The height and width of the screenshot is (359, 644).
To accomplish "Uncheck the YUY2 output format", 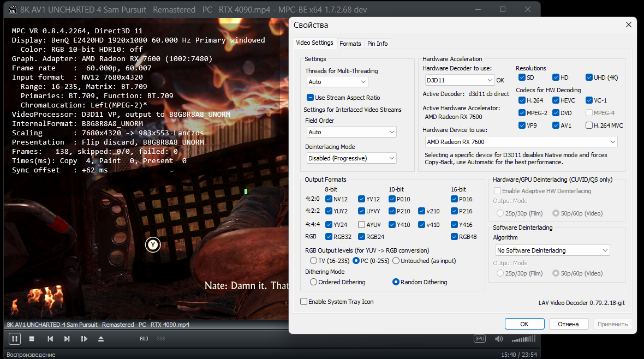I will click(329, 211).
